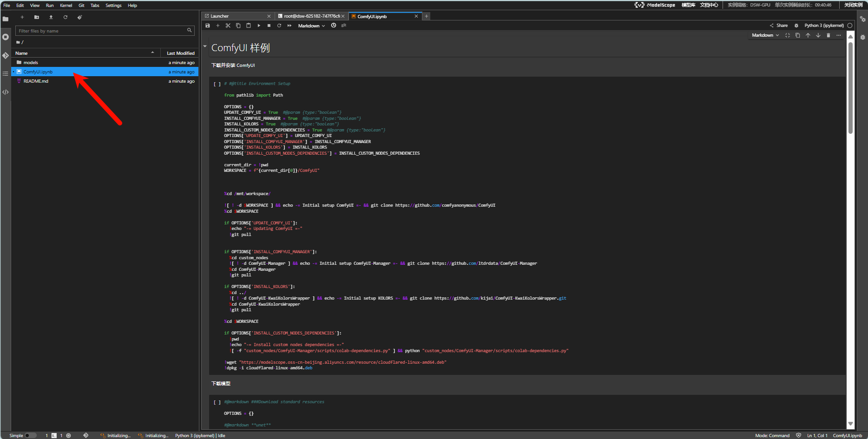868x439 pixels.
Task: Copy the selected cell in notebook toolbar
Action: [x=238, y=26]
